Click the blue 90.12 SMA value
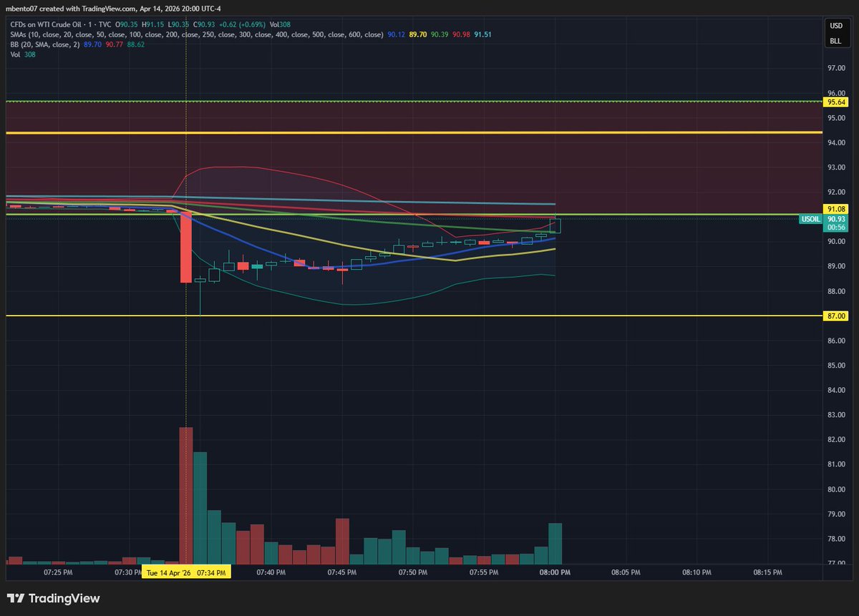 tap(396, 34)
